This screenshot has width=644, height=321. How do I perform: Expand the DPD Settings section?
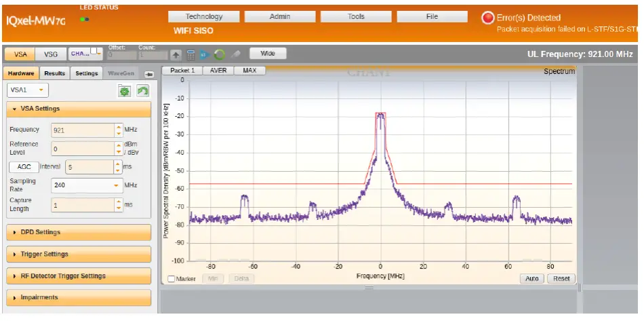tap(79, 232)
